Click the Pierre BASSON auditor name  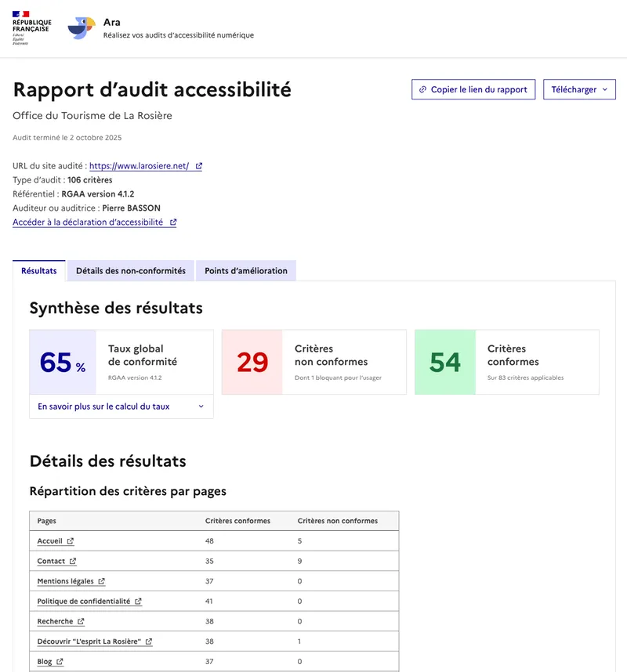tap(131, 208)
